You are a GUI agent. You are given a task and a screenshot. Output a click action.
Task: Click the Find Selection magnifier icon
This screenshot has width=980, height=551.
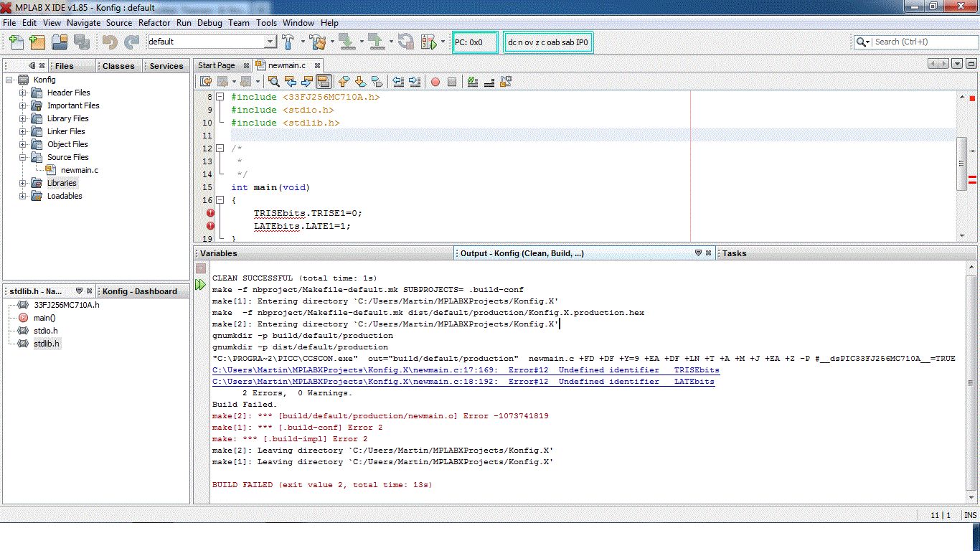tap(273, 82)
